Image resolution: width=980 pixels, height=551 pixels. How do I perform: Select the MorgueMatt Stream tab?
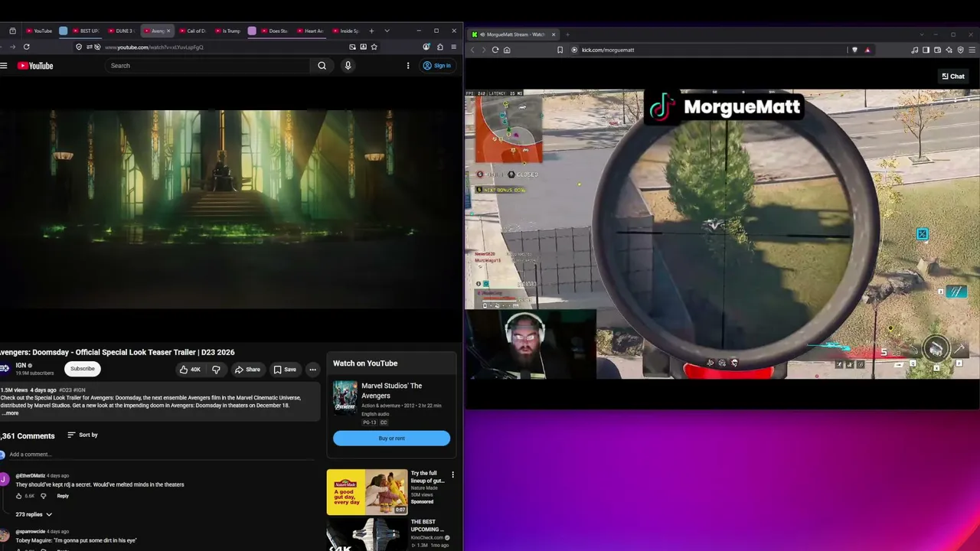[x=514, y=34]
